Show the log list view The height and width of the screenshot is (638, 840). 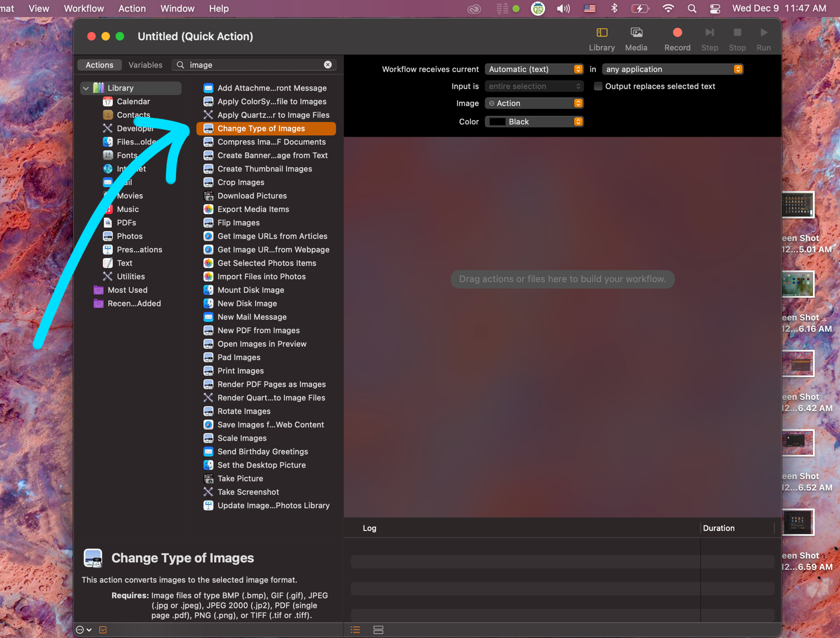tap(355, 630)
